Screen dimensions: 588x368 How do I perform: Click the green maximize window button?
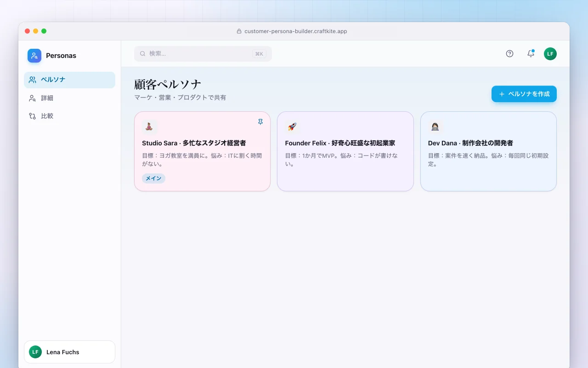click(44, 31)
